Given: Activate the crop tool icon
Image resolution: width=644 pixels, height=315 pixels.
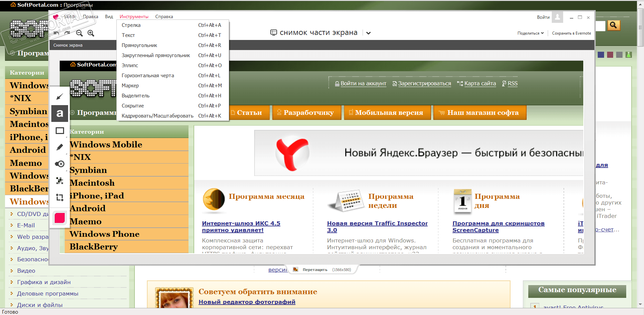Looking at the screenshot, I should coord(60,197).
